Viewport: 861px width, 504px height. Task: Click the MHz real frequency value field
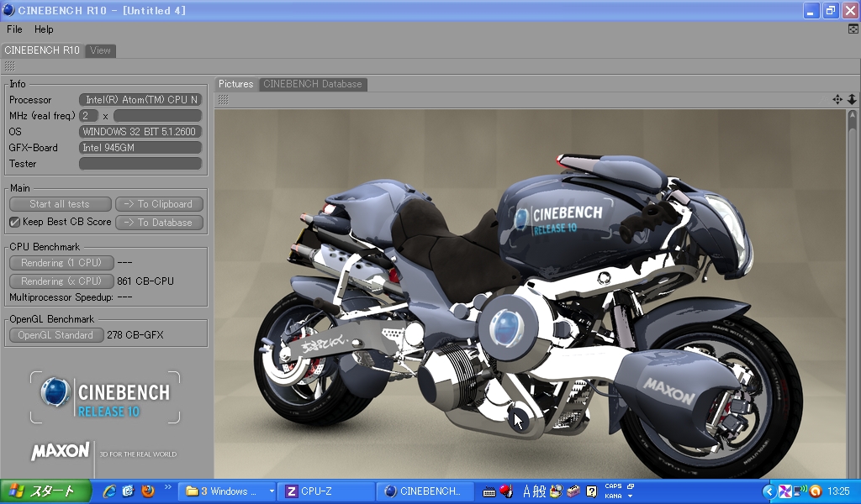coord(157,116)
